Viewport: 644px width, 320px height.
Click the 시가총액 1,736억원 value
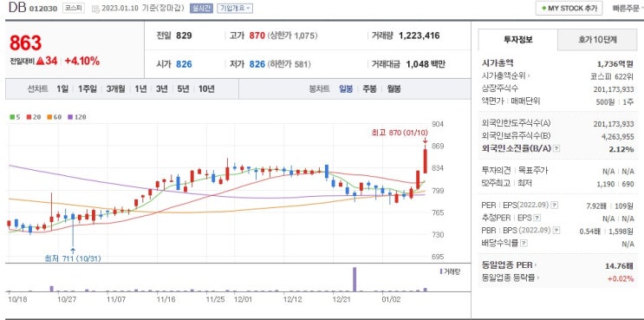(x=615, y=63)
